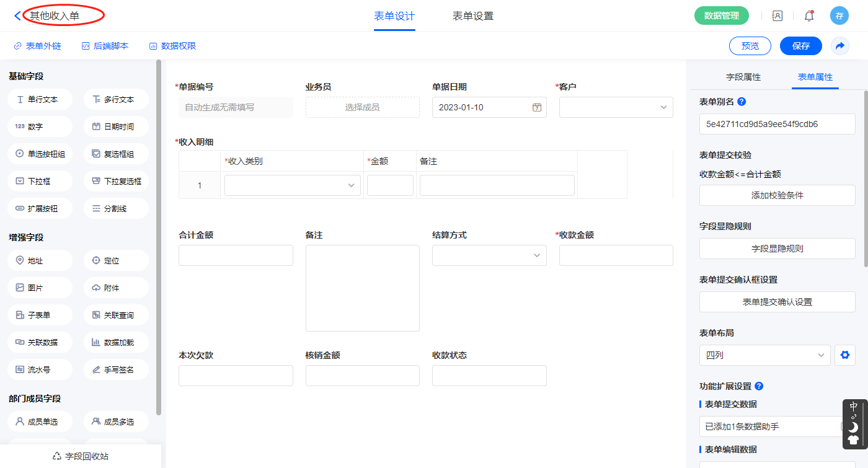868x468 pixels.
Task: Open the 表单布局 gear settings icon
Action: (x=844, y=355)
